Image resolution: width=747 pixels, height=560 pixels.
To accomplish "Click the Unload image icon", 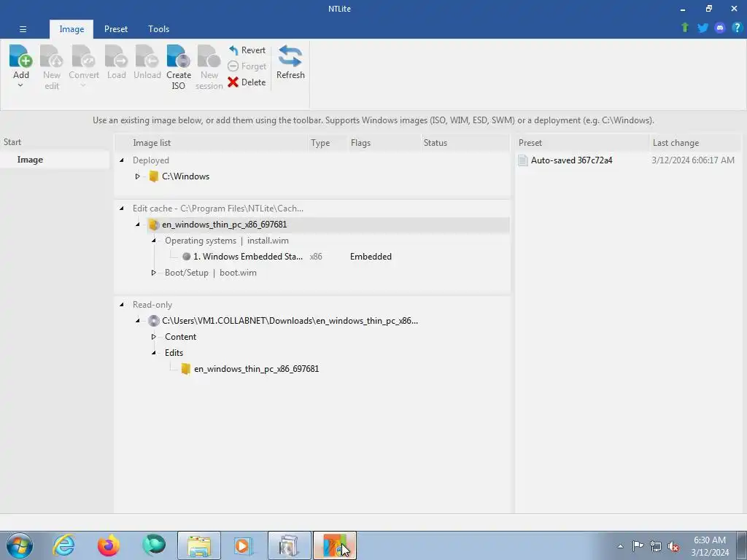I will point(147,56).
